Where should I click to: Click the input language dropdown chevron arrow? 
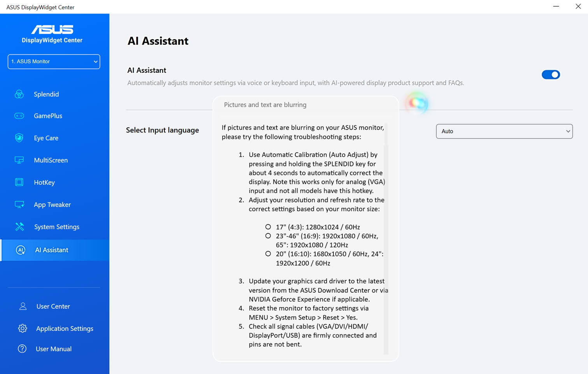click(568, 131)
